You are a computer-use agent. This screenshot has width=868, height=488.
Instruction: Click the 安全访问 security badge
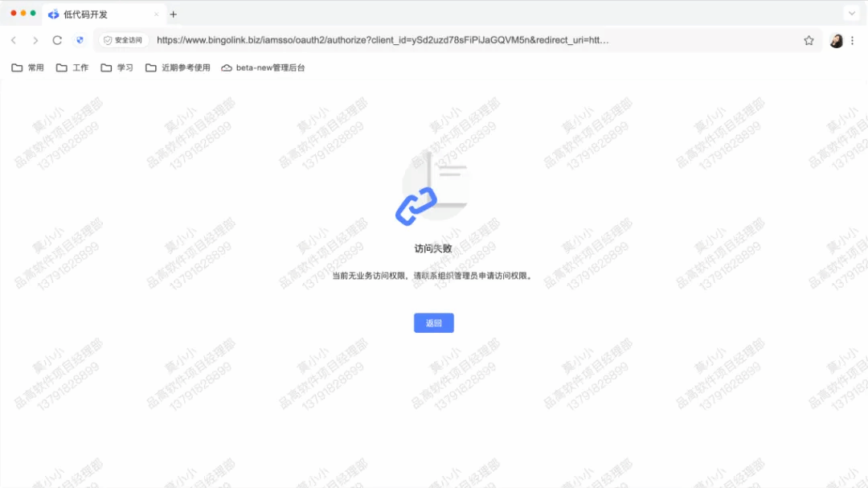tap(124, 40)
